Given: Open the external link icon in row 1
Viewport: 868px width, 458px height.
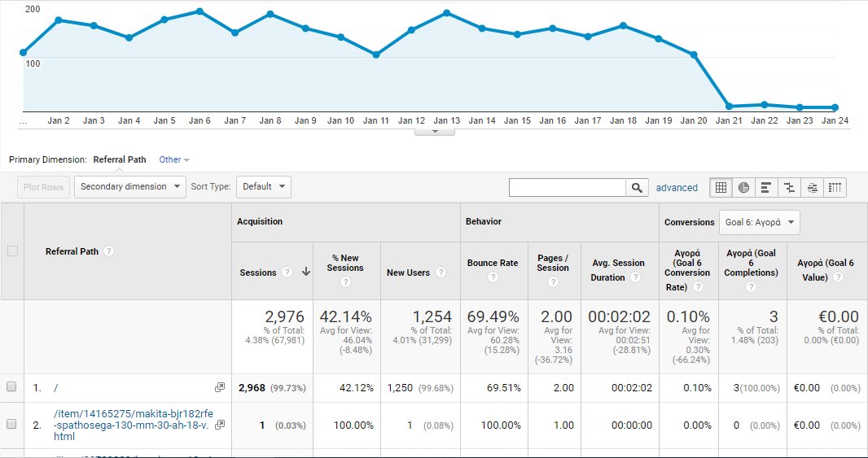Looking at the screenshot, I should pyautogui.click(x=219, y=387).
